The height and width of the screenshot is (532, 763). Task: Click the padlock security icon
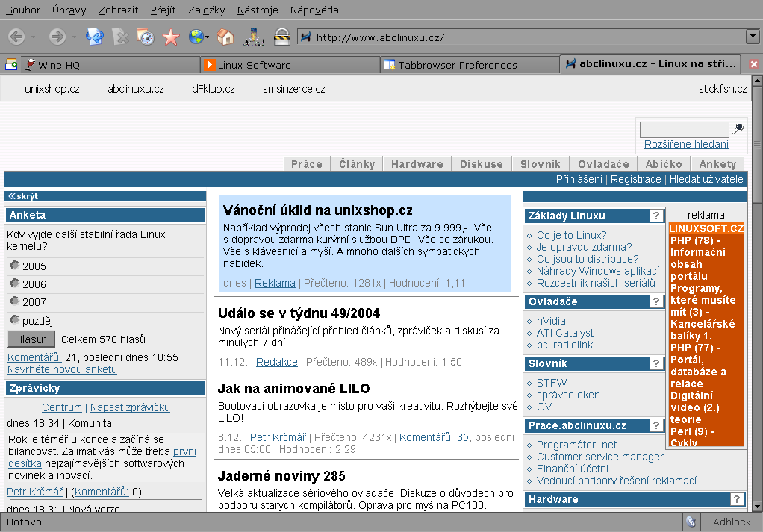(x=281, y=37)
